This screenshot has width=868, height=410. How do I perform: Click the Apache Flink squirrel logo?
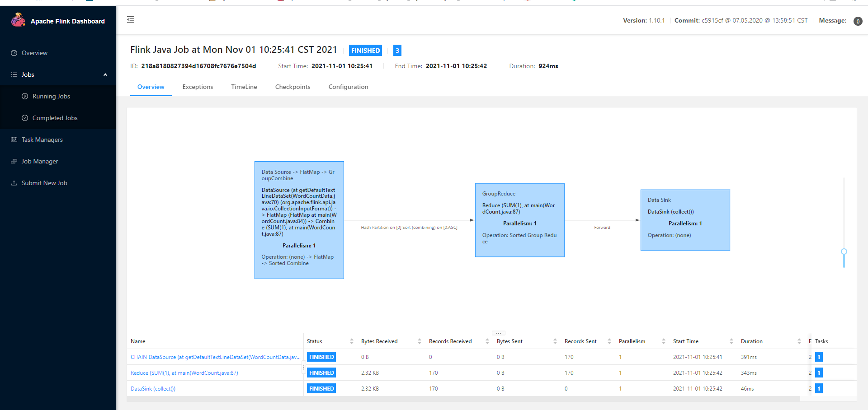[18, 20]
